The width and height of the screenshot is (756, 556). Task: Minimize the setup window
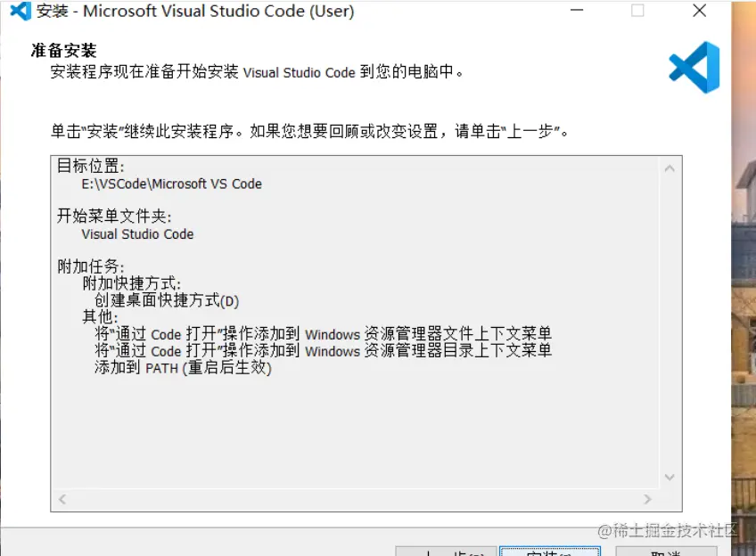point(577,10)
